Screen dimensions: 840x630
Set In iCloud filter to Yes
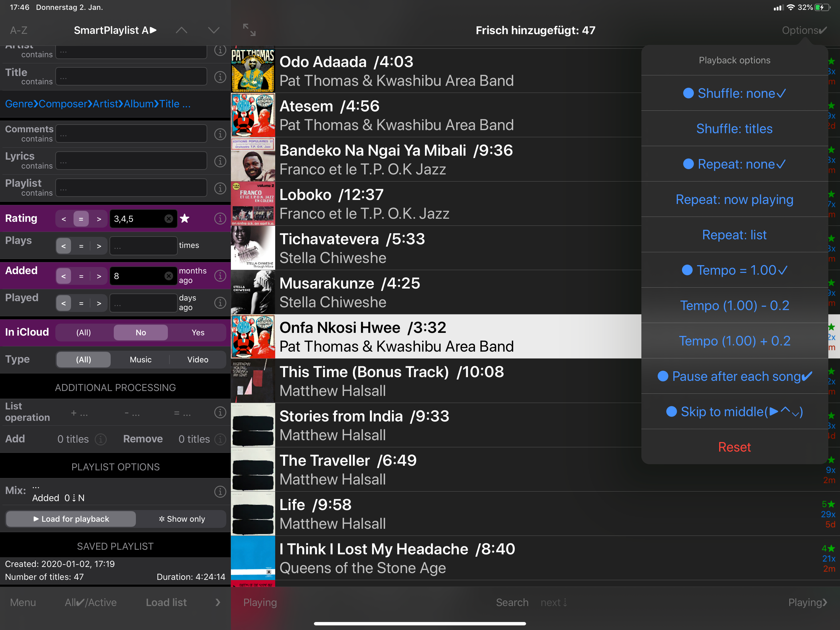click(x=198, y=333)
